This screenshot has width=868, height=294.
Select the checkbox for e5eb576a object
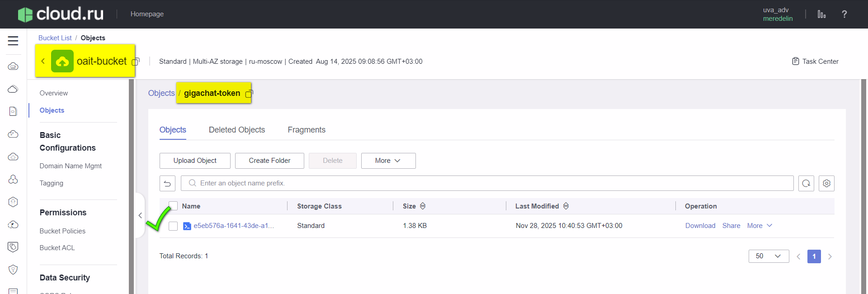pos(173,226)
